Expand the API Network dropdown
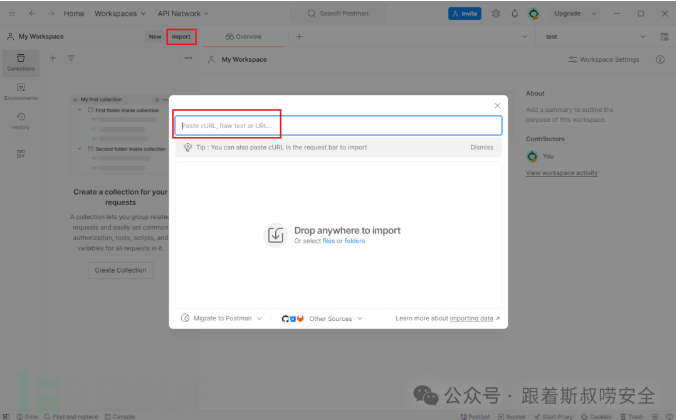 (183, 14)
